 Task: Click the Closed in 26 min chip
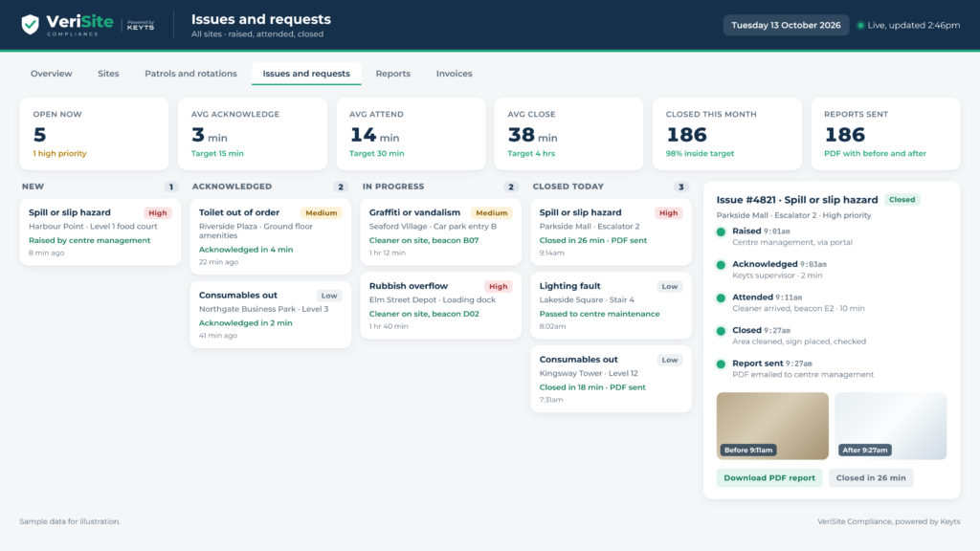tap(871, 478)
